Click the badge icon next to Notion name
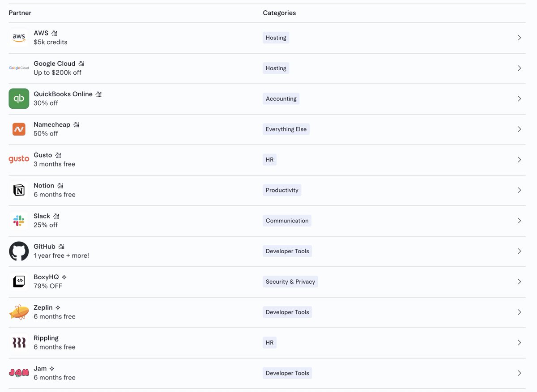Viewport: 537px width, 392px height. [60, 185]
